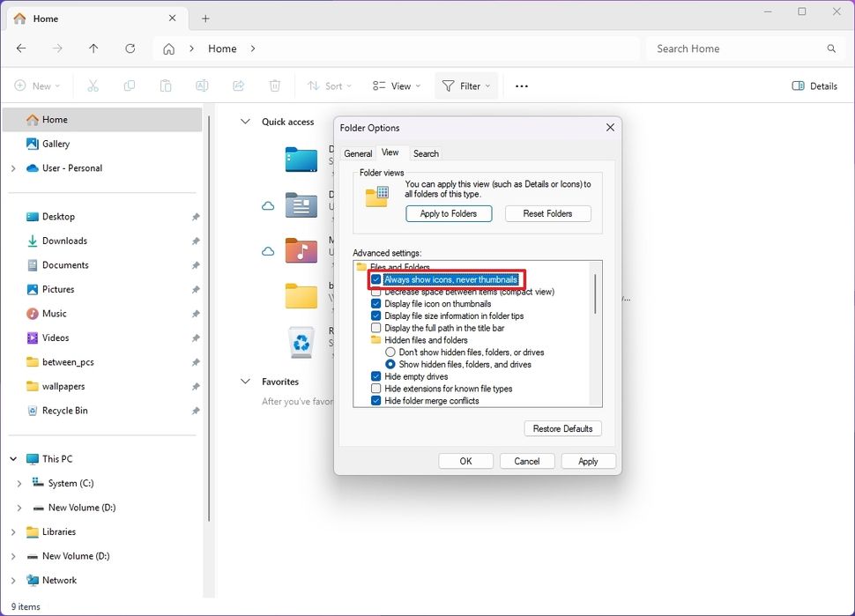This screenshot has width=855, height=616.
Task: Click the Paste icon
Action: point(165,85)
